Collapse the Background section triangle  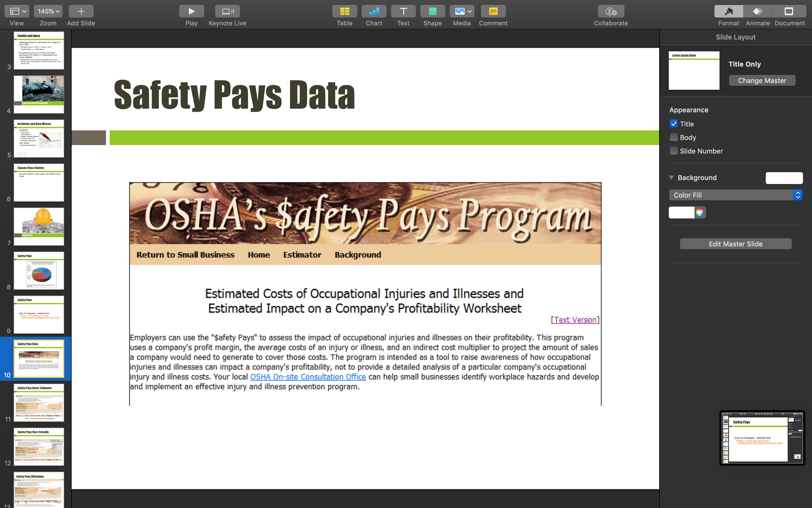(x=671, y=178)
